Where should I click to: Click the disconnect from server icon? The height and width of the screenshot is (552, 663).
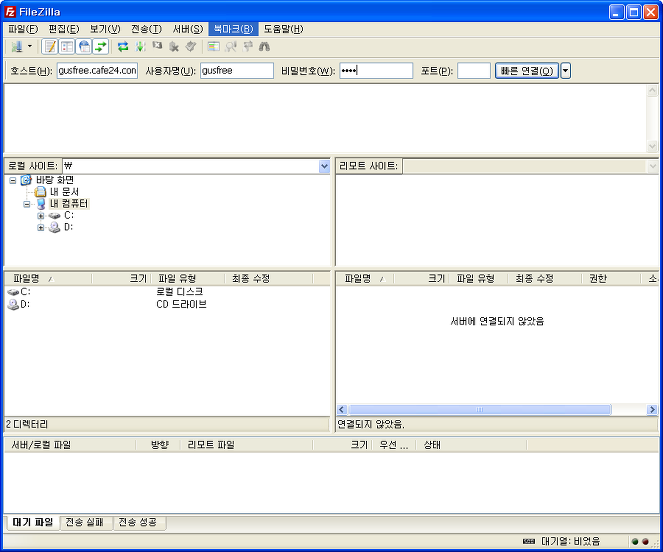[174, 47]
